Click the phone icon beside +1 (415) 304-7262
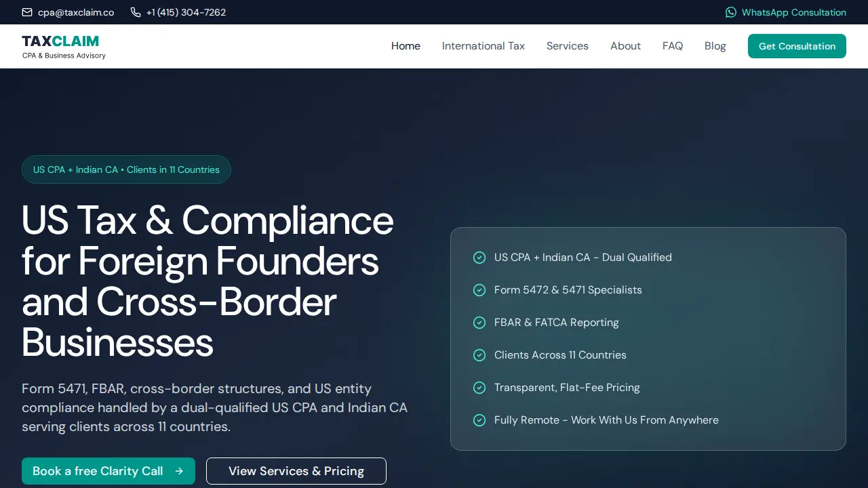The width and height of the screenshot is (868, 488). [136, 12]
